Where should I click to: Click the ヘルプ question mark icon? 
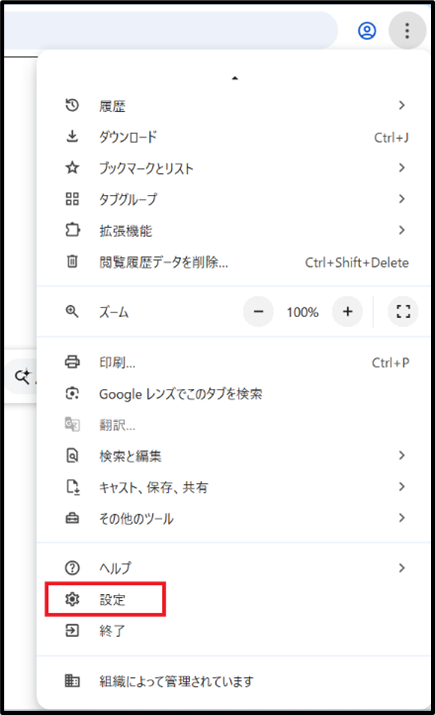pos(72,568)
